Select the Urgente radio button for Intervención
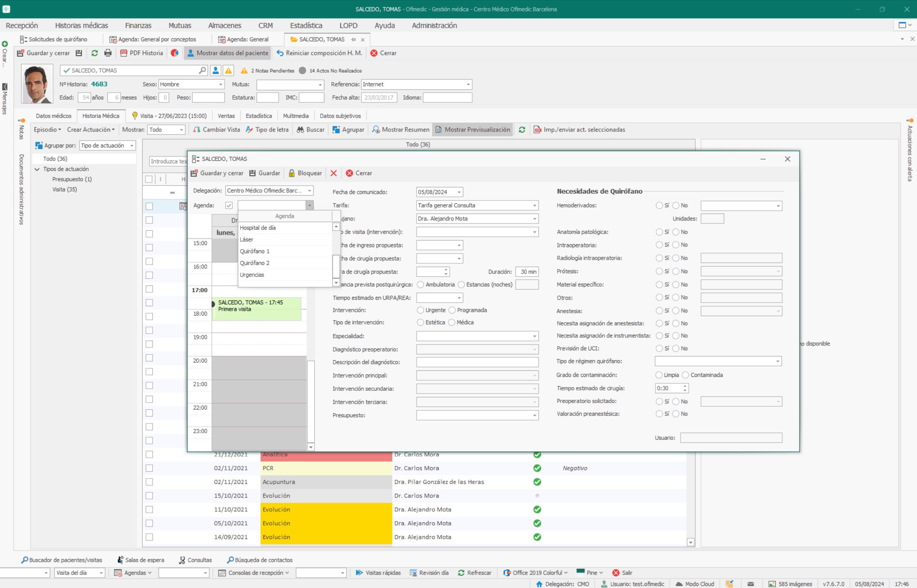Screen dimensions: 917x588 420,310
